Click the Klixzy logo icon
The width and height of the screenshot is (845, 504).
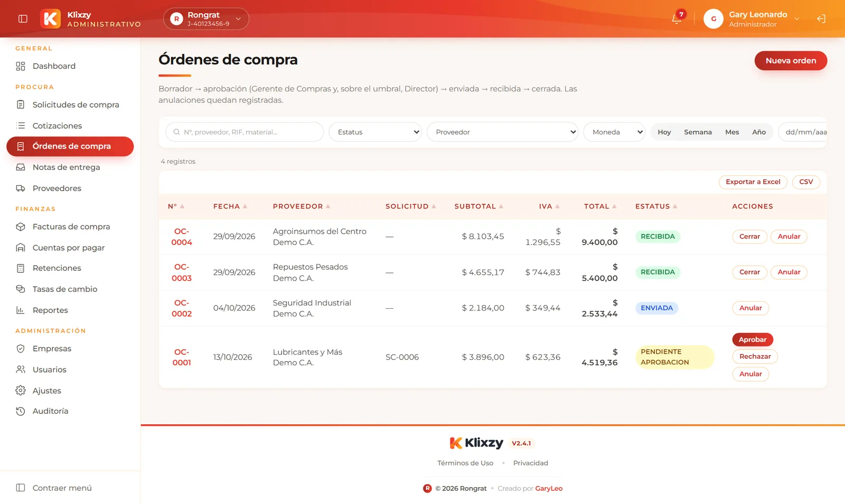click(51, 18)
